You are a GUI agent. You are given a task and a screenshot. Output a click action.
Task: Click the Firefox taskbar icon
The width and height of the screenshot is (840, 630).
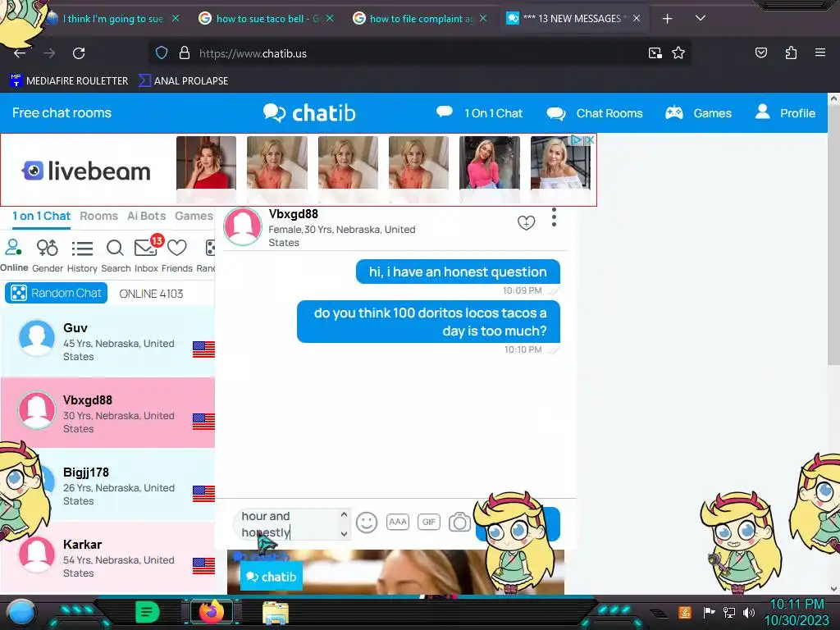[212, 612]
